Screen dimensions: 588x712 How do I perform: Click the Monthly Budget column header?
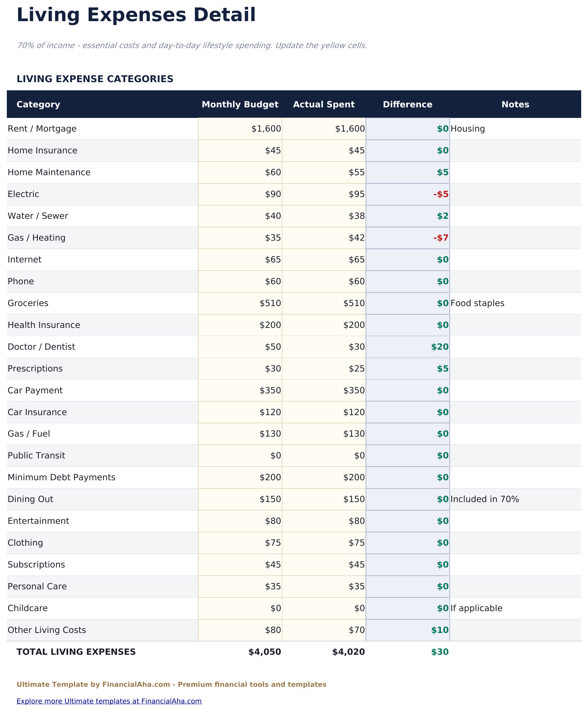pyautogui.click(x=240, y=104)
